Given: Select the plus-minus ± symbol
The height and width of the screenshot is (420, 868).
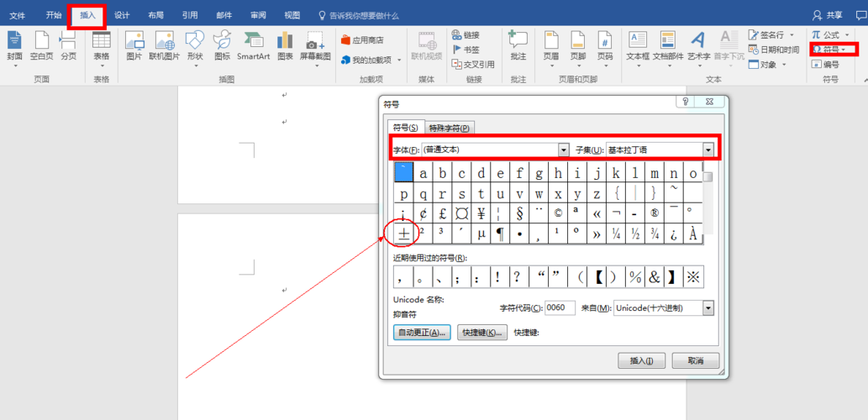Looking at the screenshot, I should tap(403, 234).
